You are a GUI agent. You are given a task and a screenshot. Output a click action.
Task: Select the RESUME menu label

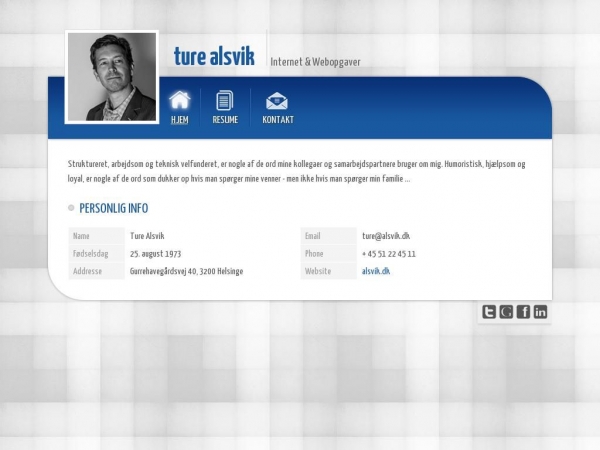tap(225, 120)
